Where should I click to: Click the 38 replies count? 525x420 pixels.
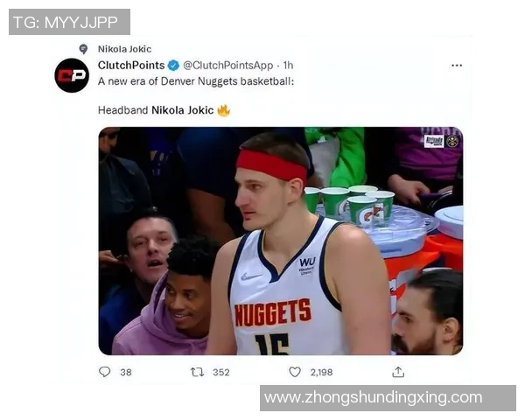coord(126,373)
